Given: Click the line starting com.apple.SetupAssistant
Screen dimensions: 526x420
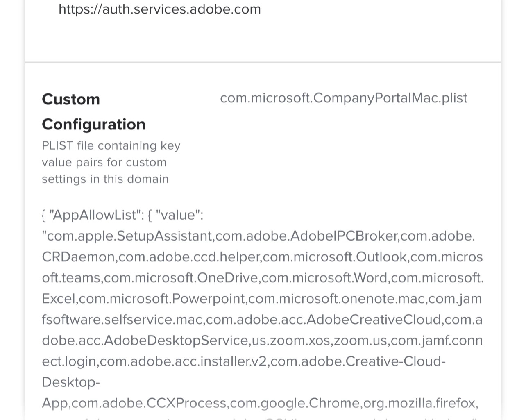Looking at the screenshot, I should coord(258,236).
